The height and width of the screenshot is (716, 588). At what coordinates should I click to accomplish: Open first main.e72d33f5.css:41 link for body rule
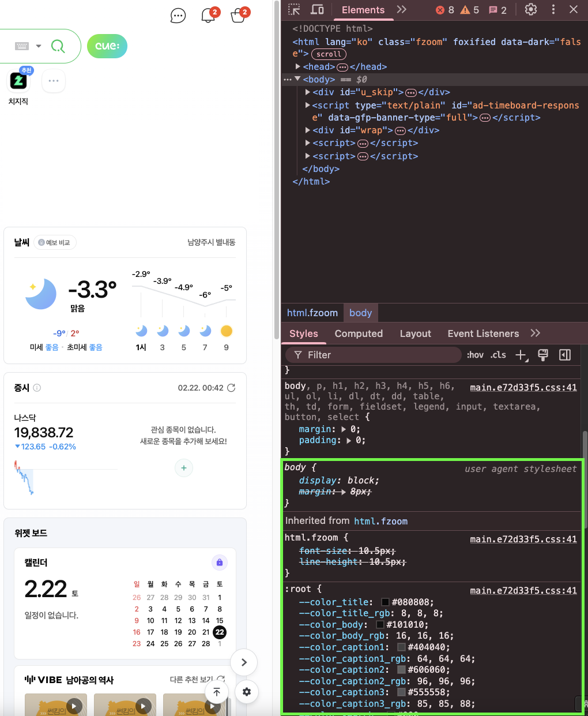point(523,388)
